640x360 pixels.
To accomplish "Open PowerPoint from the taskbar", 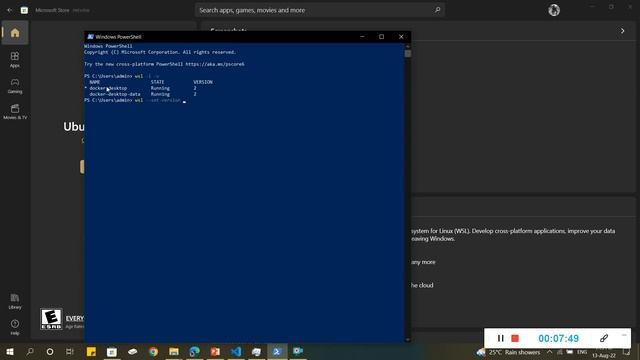I will point(215,351).
